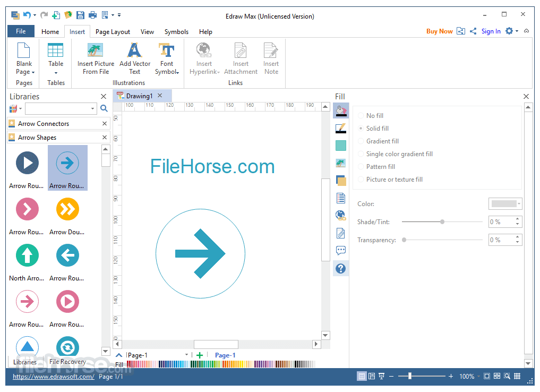Screen dimensions: 540x392
Task: Click the library search magnifier icon
Action: tap(104, 108)
